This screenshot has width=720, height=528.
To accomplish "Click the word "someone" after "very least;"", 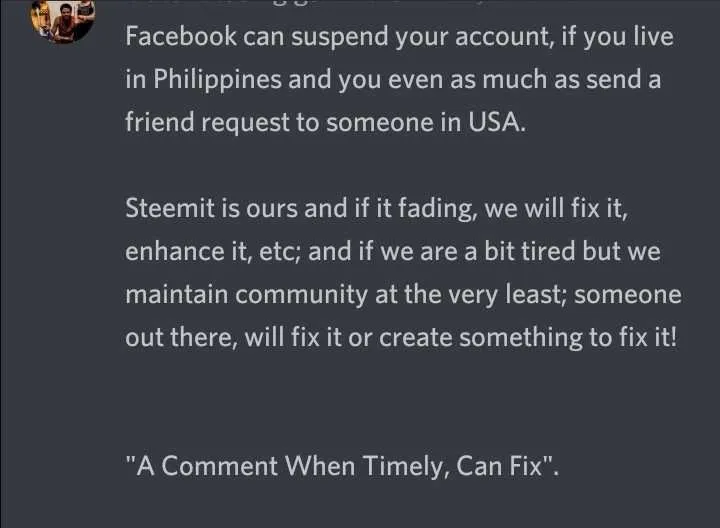I will click(x=628, y=295).
